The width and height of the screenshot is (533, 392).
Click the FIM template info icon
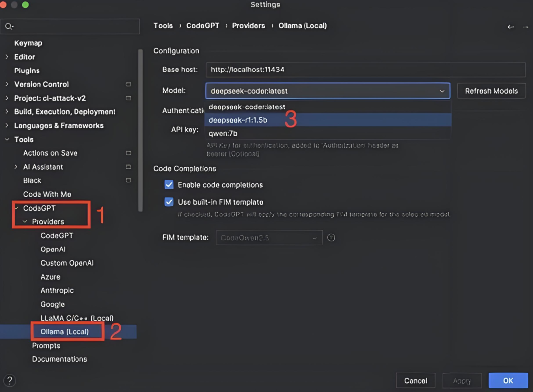(x=331, y=238)
